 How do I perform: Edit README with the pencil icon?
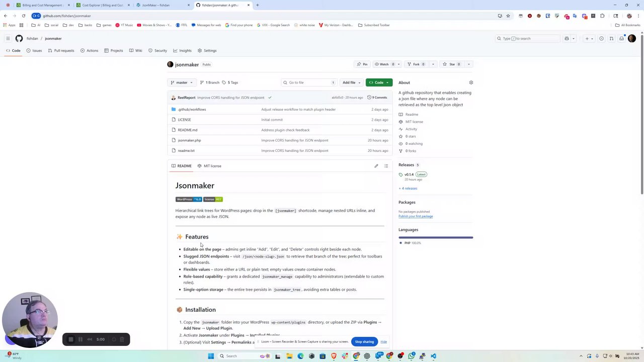coord(376,166)
